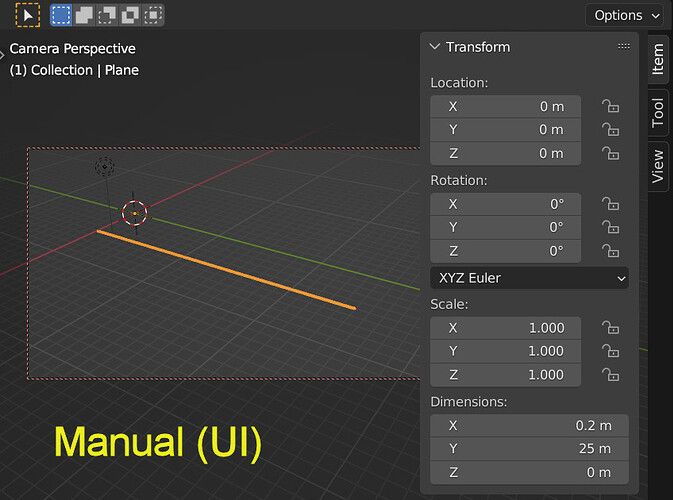Choose Intersect selection mode icon

(x=153, y=15)
